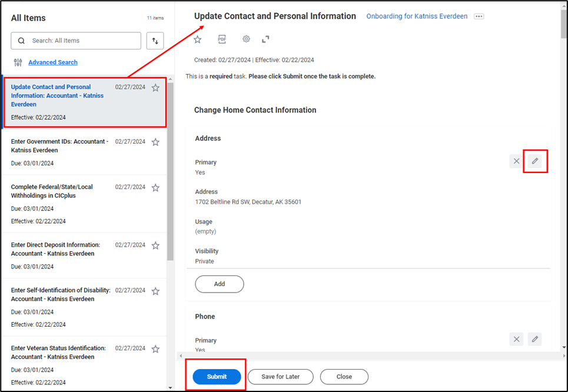
Task: Open Advanced Search filter icon
Action: click(18, 62)
